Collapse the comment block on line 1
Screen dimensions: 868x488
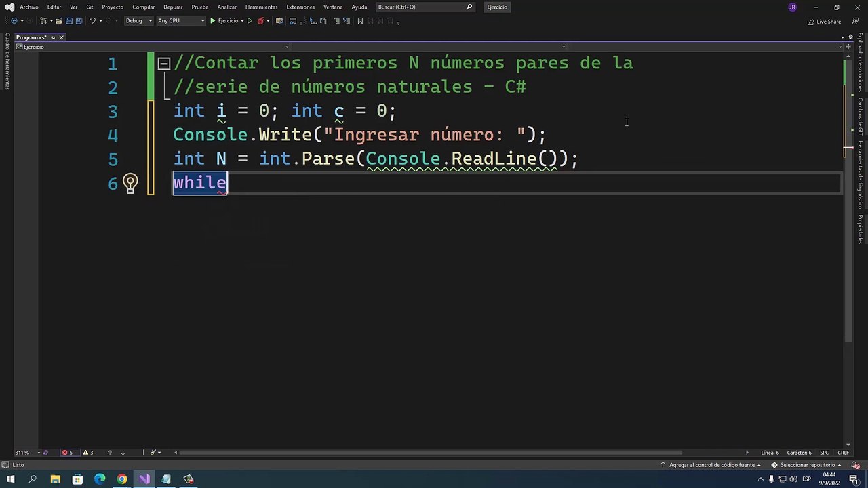(163, 64)
